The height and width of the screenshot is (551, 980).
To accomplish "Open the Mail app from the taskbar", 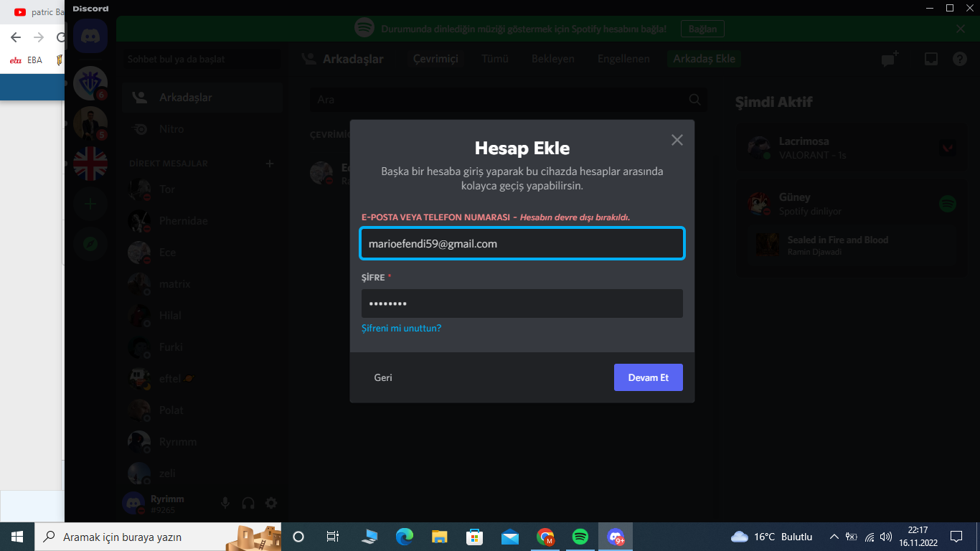I will point(510,537).
